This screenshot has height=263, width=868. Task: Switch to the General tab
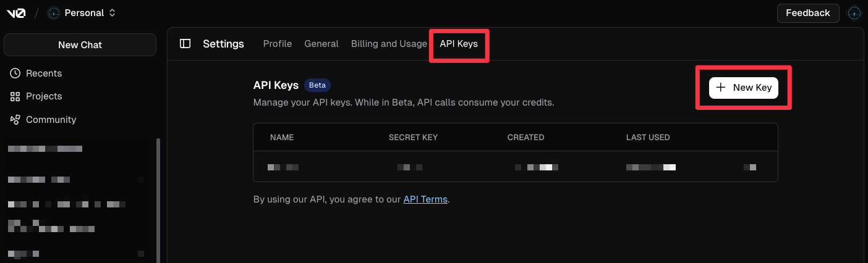(x=321, y=44)
